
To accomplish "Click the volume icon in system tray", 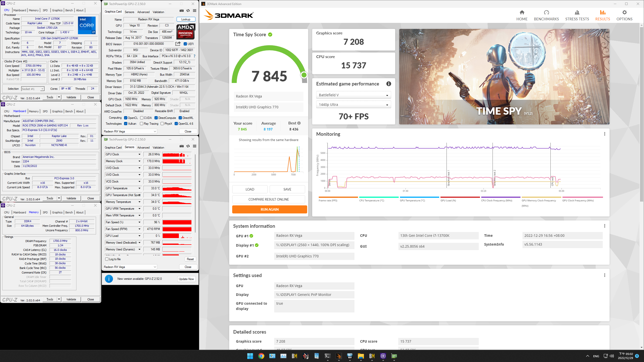I will pos(612,356).
